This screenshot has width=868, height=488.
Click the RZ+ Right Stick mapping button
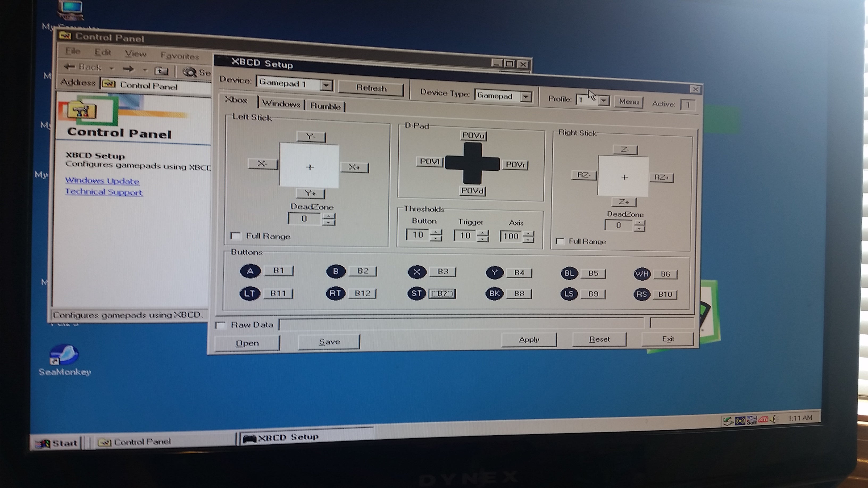661,178
